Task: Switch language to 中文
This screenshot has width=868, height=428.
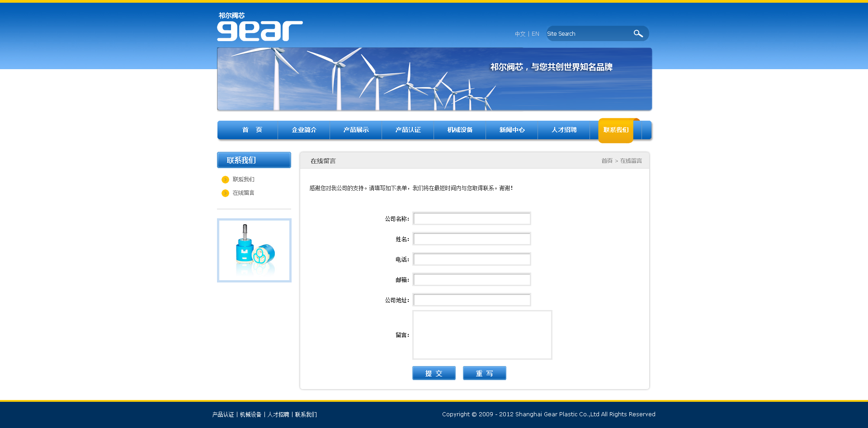Action: tap(520, 34)
